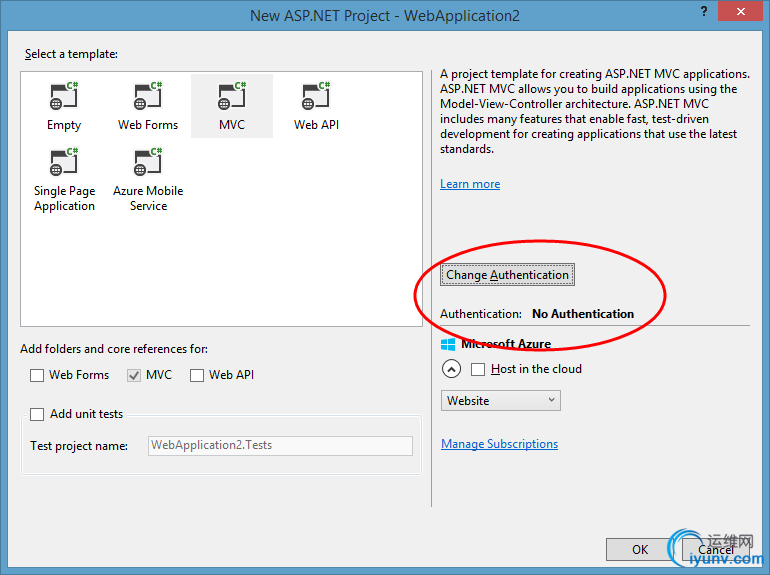Open the Website hosting type dropdown
This screenshot has width=770, height=575.
click(500, 401)
